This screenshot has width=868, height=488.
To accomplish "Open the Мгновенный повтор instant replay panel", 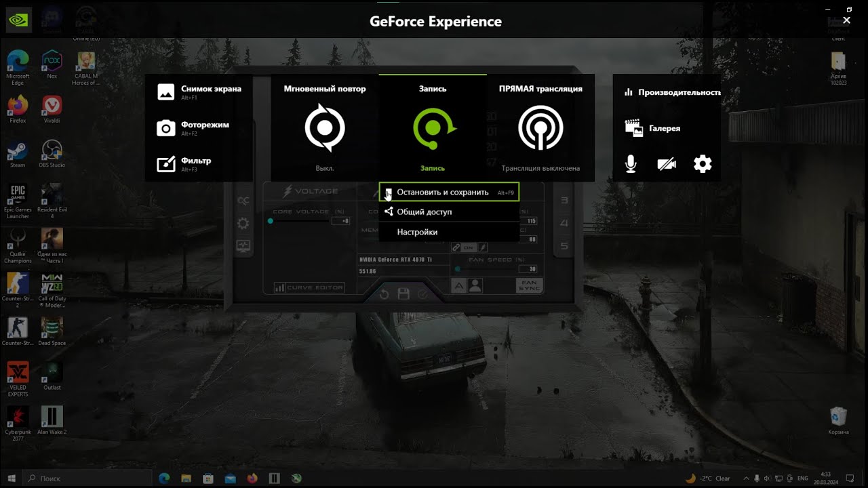I will [325, 127].
